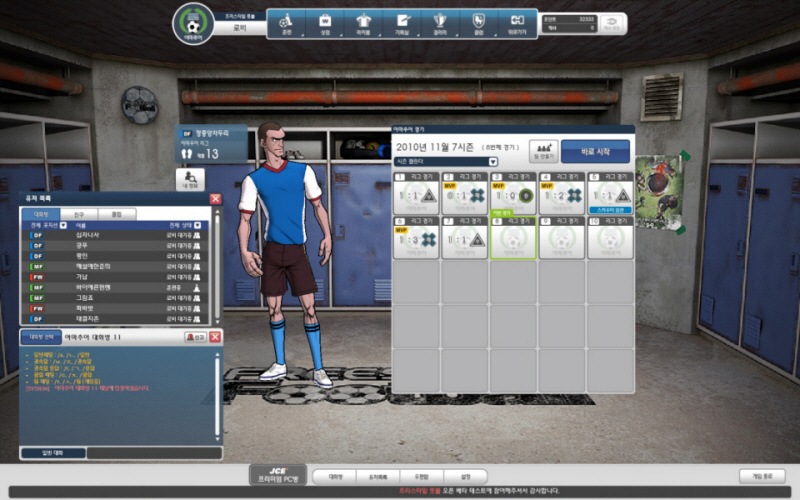The height and width of the screenshot is (500, 800).
Task: Open the position filter dropdown arrow
Action: coord(64,226)
